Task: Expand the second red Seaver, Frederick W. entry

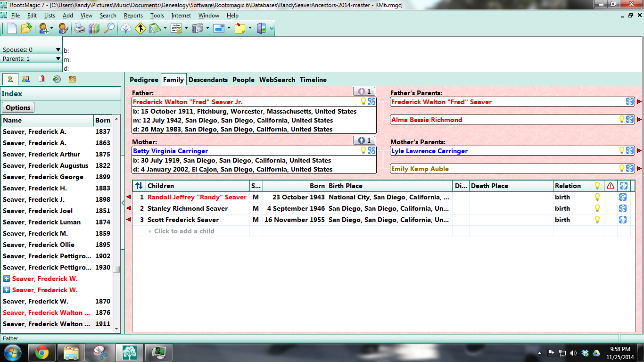Action: 6,290
